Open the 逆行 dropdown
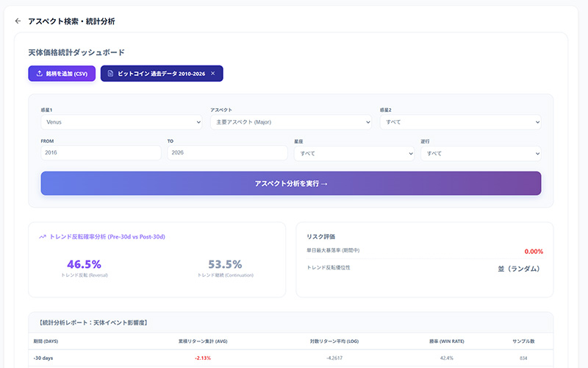Screen dimensions: 588x368 click(481, 153)
